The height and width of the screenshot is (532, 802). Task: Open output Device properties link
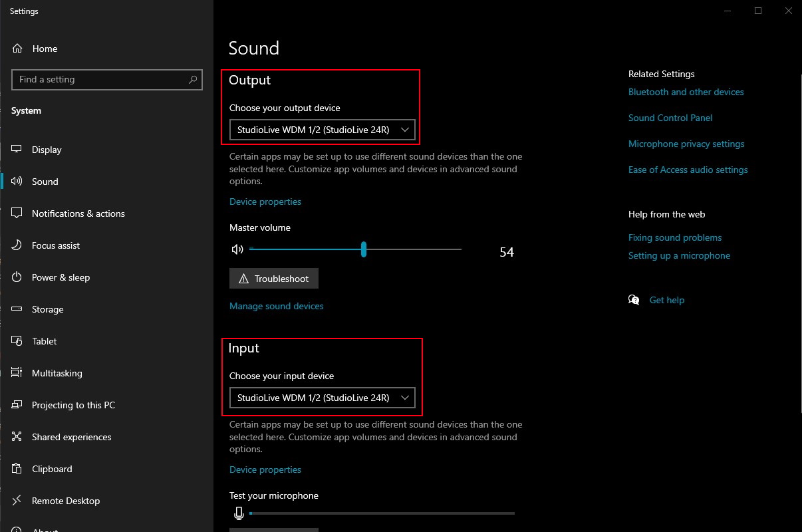265,201
